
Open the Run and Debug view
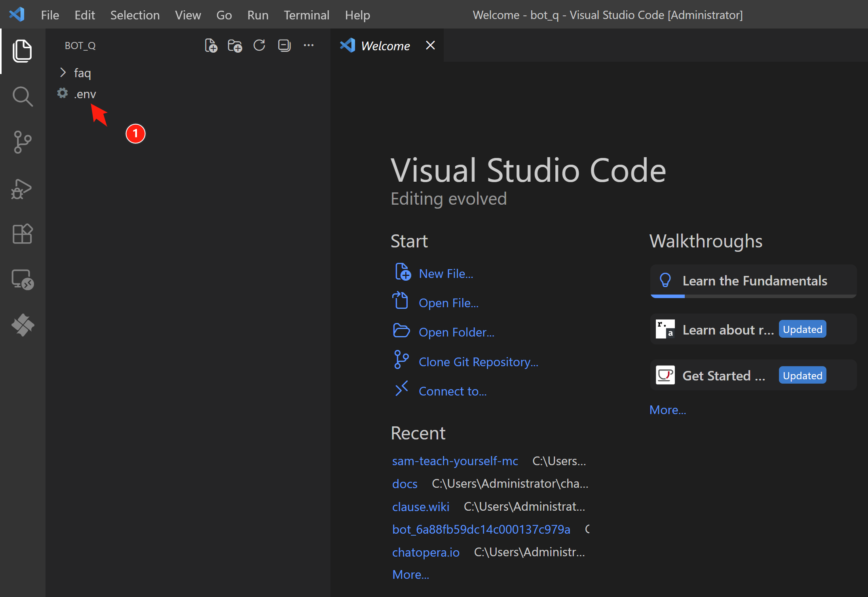pos(22,188)
